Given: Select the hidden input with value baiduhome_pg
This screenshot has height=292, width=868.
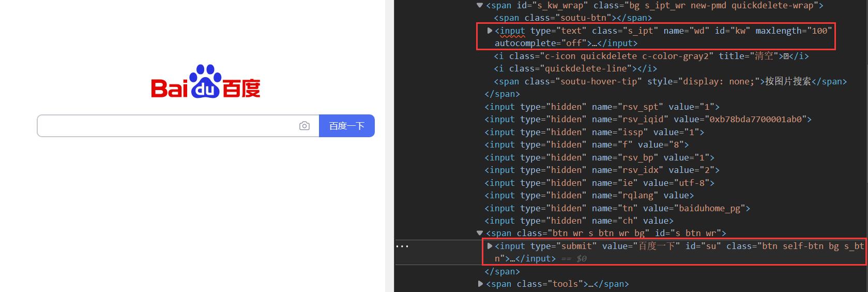Looking at the screenshot, I should coord(617,209).
